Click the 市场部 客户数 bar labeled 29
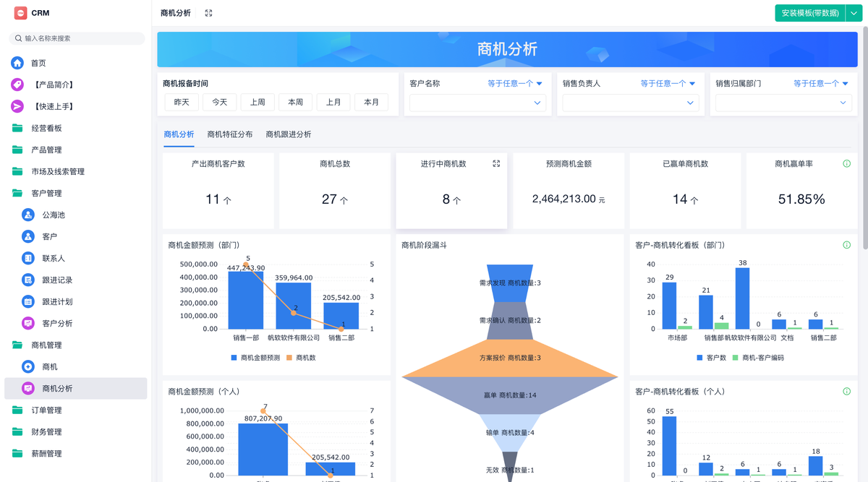This screenshot has width=868, height=482. (670, 306)
